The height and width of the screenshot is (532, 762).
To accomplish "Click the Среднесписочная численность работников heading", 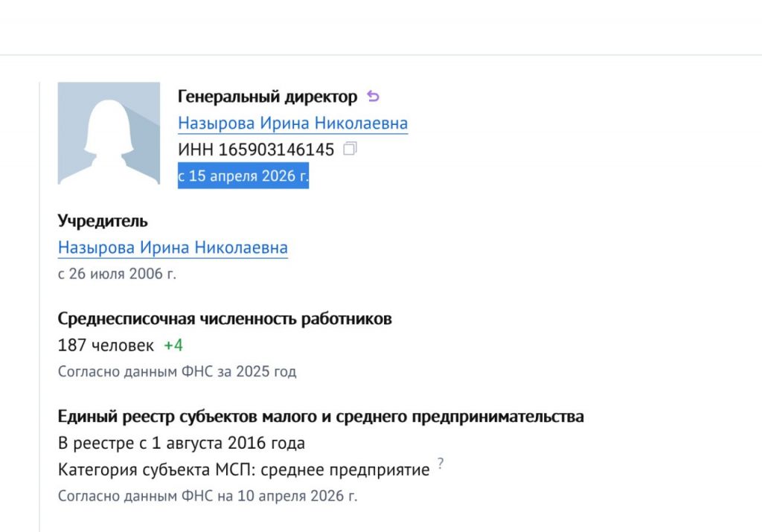I will click(225, 318).
